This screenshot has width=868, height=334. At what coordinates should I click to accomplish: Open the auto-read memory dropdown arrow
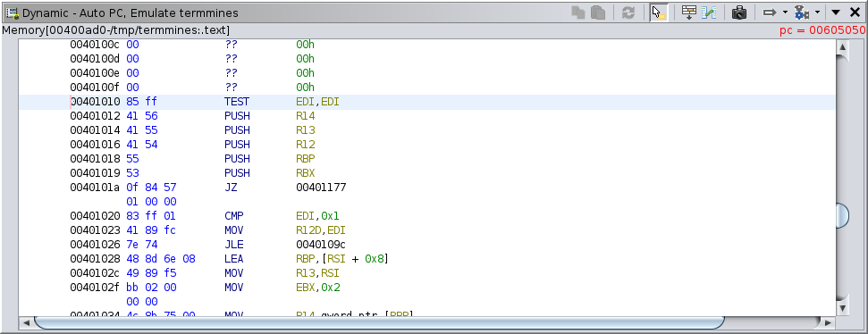point(817,13)
